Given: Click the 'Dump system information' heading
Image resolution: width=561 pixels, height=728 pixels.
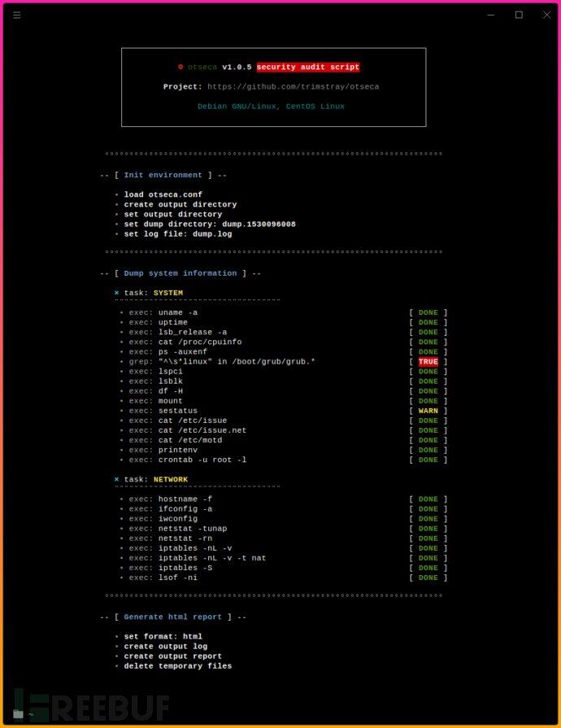Looking at the screenshot, I should [180, 273].
